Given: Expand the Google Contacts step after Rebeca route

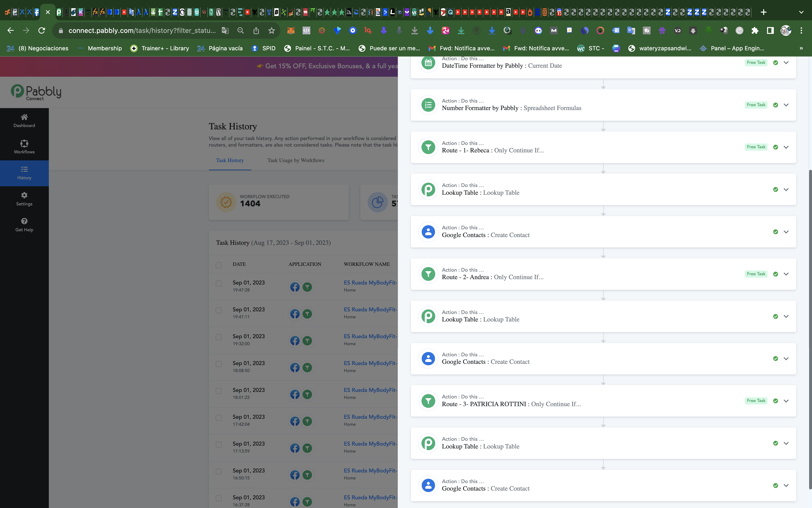Looking at the screenshot, I should pos(786,232).
